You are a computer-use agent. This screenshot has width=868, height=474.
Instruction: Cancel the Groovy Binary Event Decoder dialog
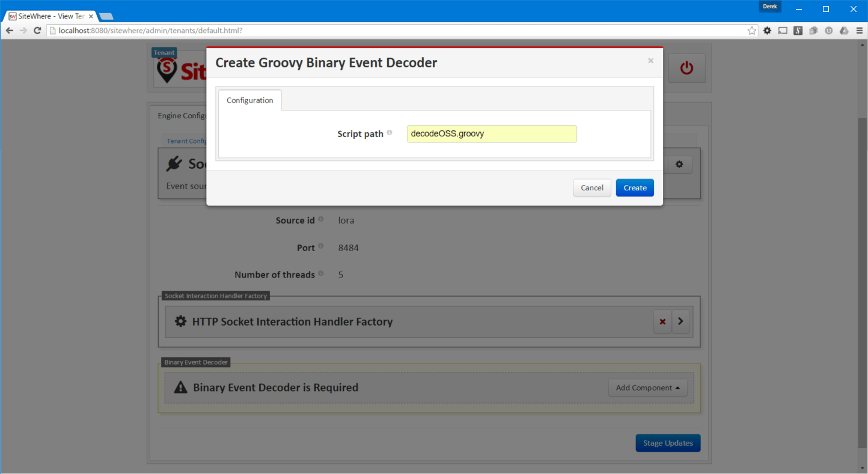click(591, 187)
